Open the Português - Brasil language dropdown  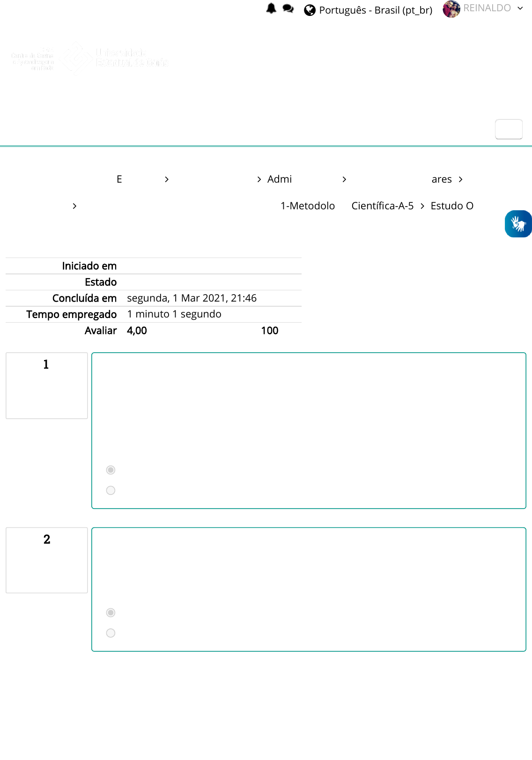pyautogui.click(x=375, y=10)
